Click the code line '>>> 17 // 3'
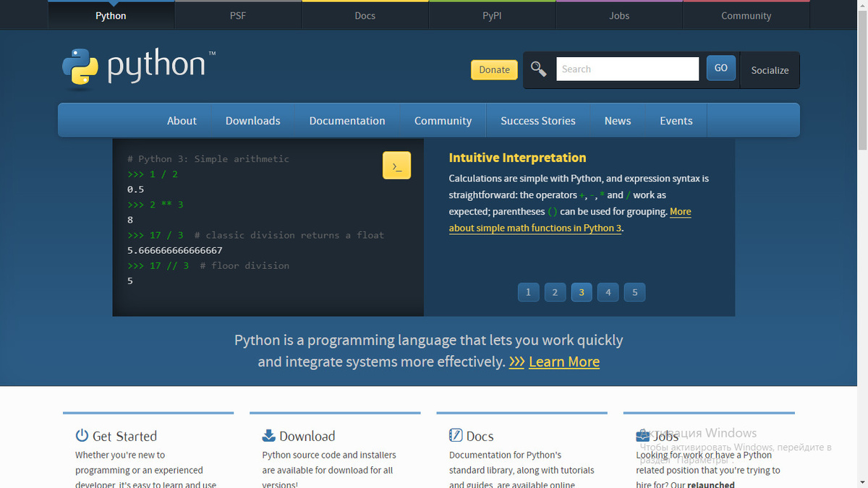868x488 pixels. tap(158, 265)
